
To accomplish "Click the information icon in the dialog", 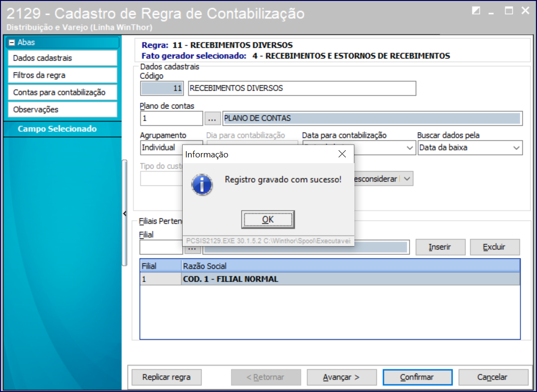I will (202, 185).
